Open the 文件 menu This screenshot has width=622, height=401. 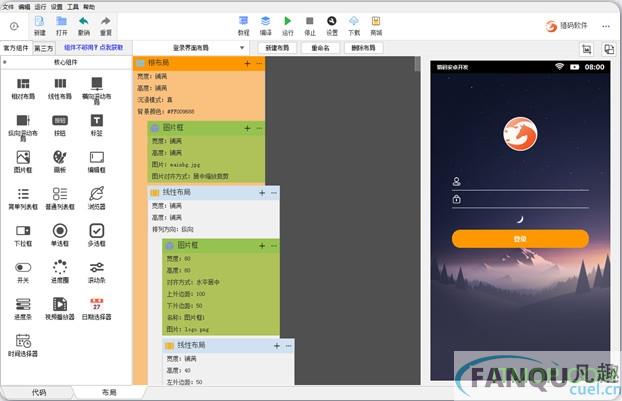click(x=8, y=5)
